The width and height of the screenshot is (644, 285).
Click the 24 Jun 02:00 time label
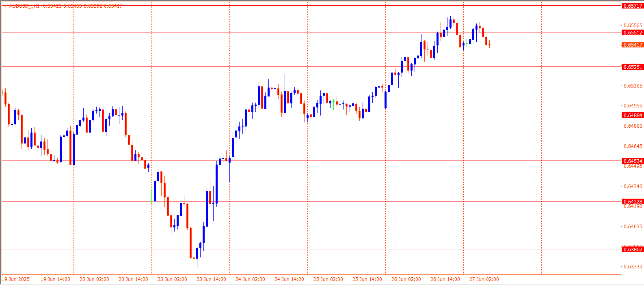pyautogui.click(x=250, y=279)
